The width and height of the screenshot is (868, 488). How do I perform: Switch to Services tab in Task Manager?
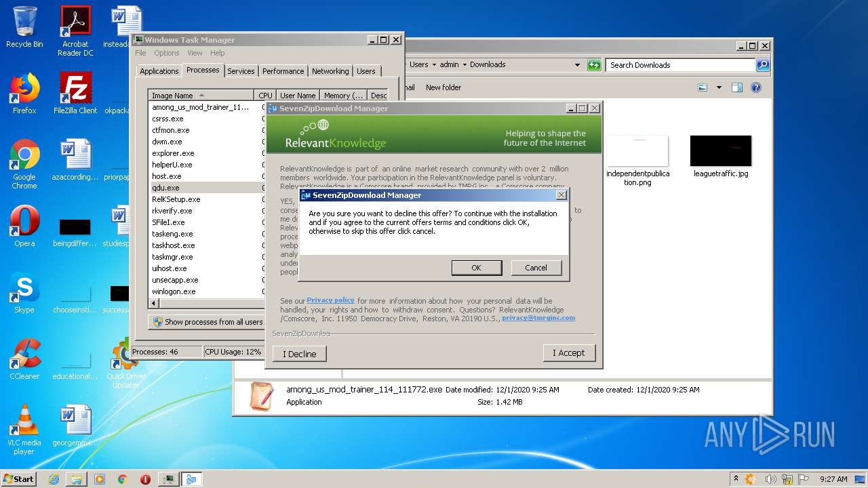(241, 71)
